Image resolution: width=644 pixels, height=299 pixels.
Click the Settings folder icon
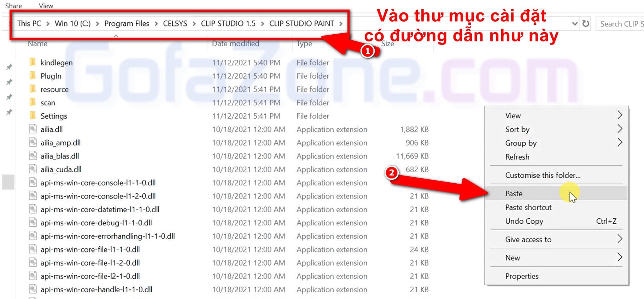(33, 116)
